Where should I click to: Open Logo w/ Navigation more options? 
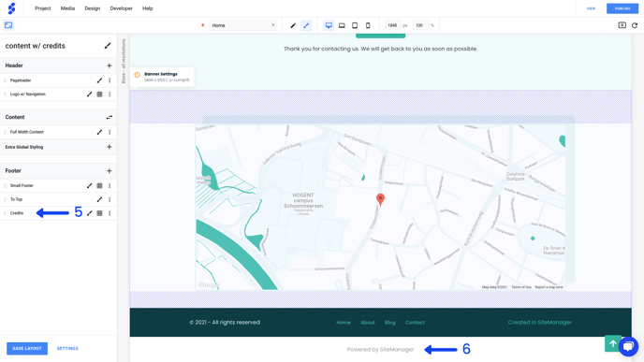point(110,94)
